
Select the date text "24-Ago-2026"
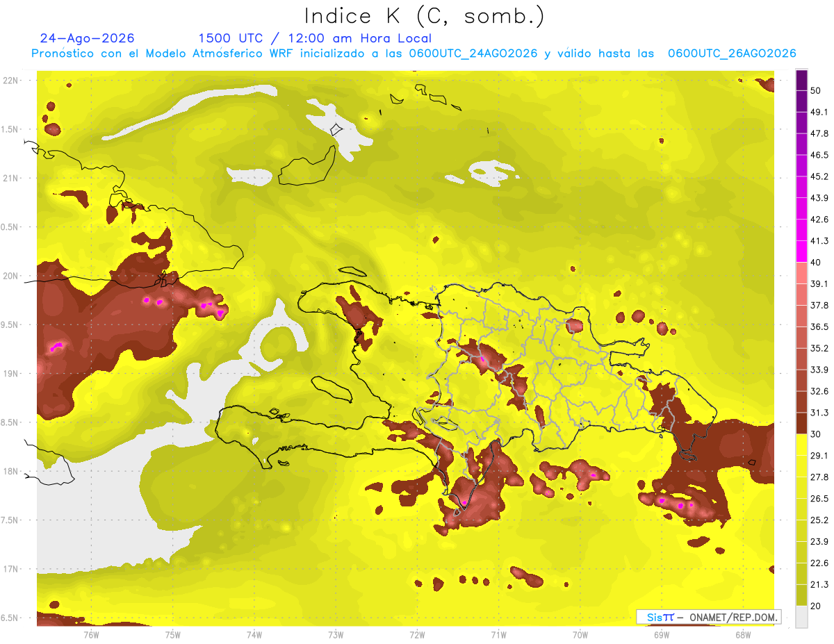point(88,38)
